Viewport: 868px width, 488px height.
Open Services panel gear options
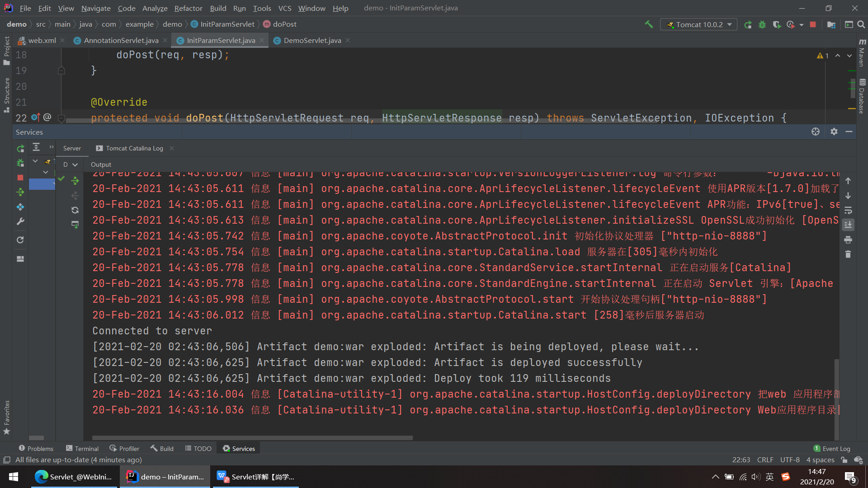[834, 131]
